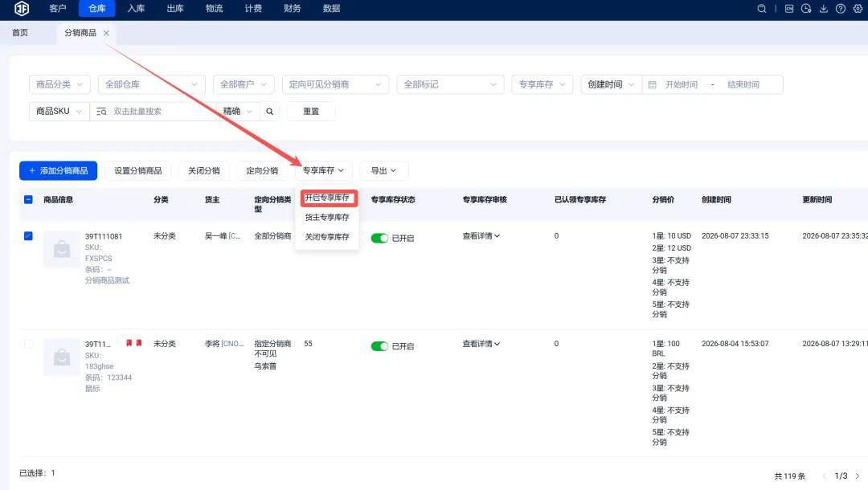Click the CN language switch icon
The height and width of the screenshot is (490, 868).
[789, 8]
